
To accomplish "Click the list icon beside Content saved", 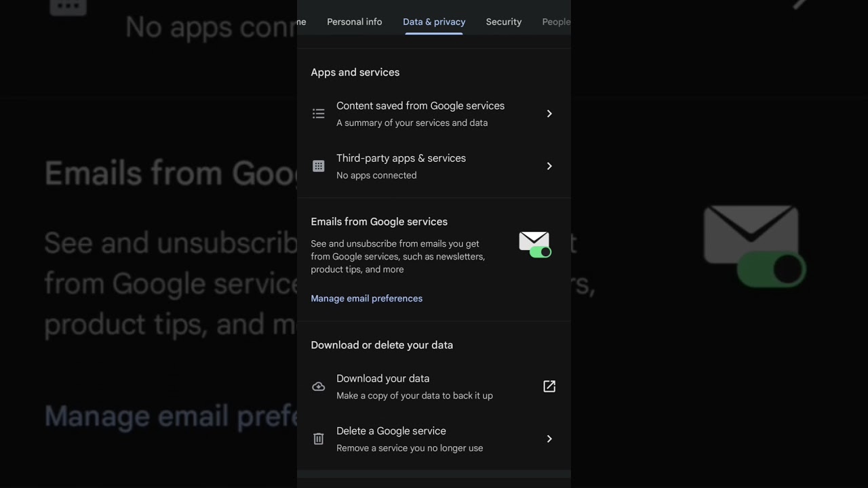I will click(x=318, y=114).
